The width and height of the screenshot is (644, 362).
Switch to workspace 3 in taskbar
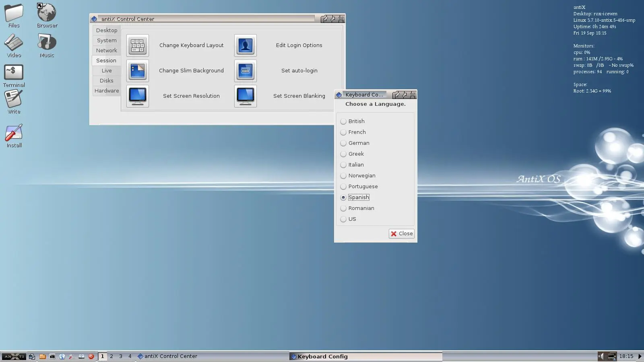click(121, 356)
